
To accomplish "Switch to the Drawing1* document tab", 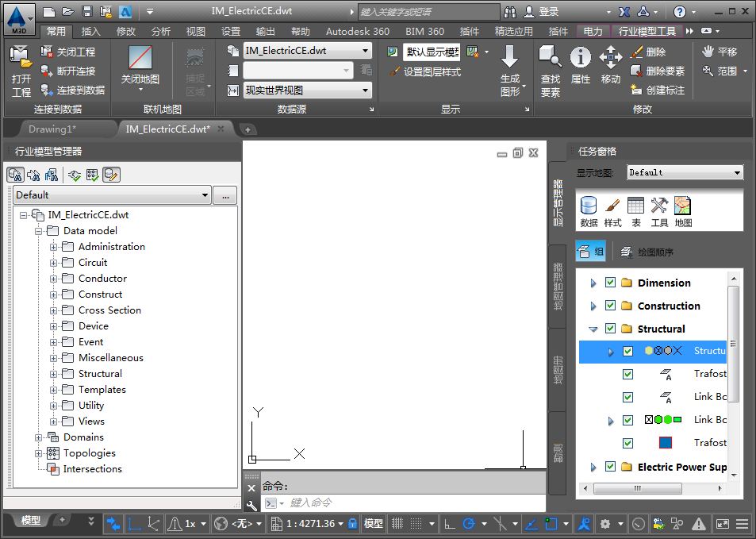I will point(52,129).
